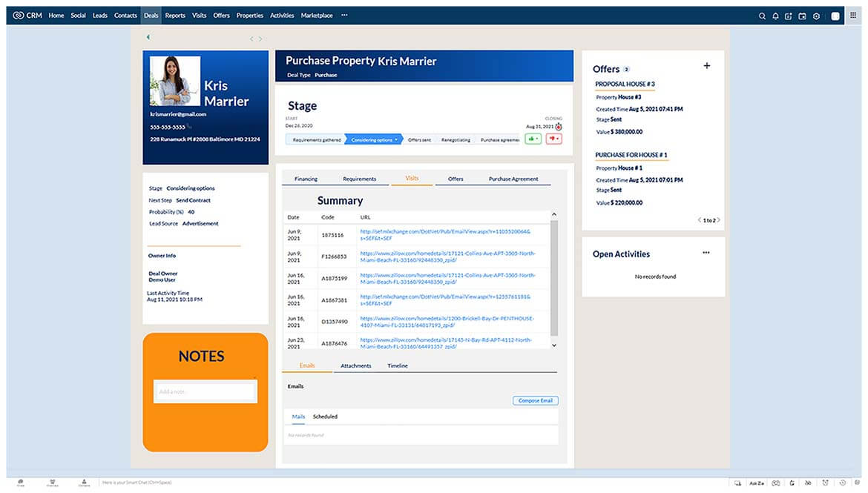The image size is (868, 493).
Task: Open Reports module
Action: [175, 16]
